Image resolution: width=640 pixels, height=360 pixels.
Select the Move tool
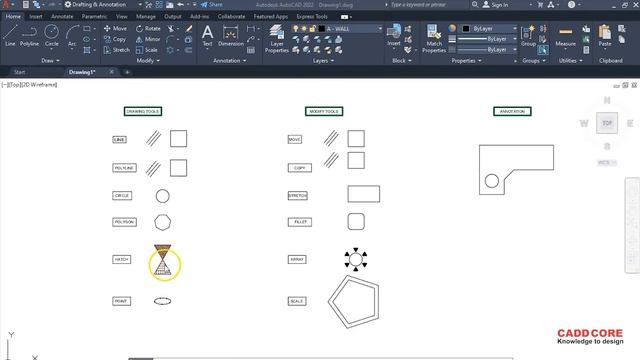[115, 29]
